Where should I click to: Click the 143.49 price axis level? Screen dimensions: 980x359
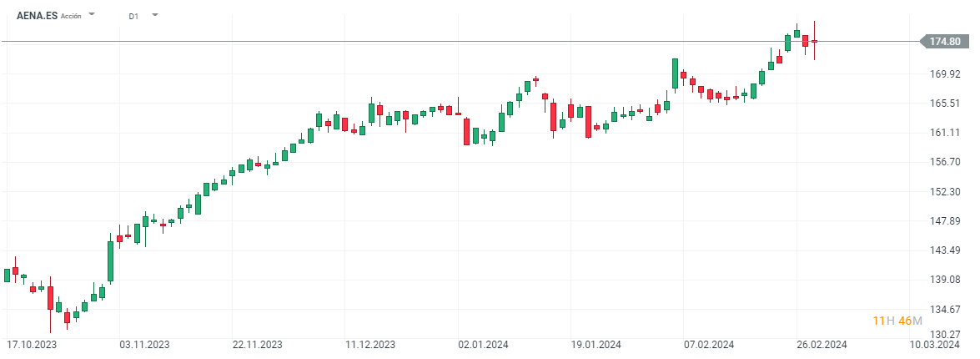945,250
